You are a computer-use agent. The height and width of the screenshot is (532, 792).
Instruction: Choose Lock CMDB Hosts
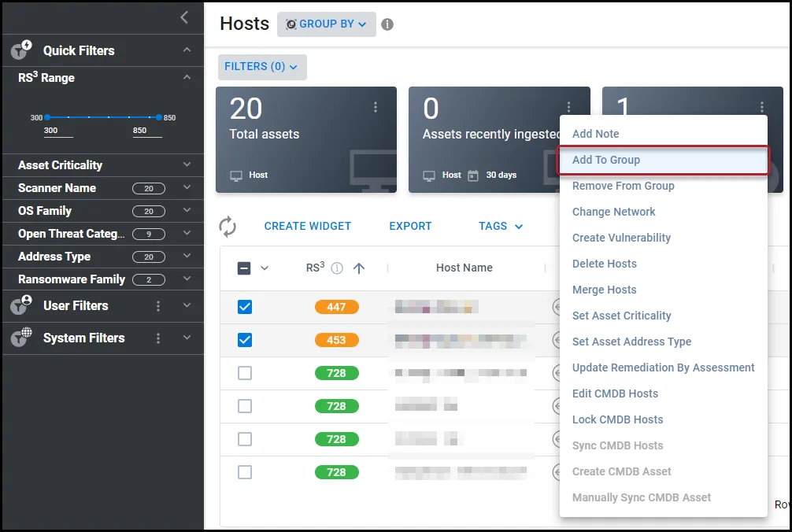tap(663, 420)
